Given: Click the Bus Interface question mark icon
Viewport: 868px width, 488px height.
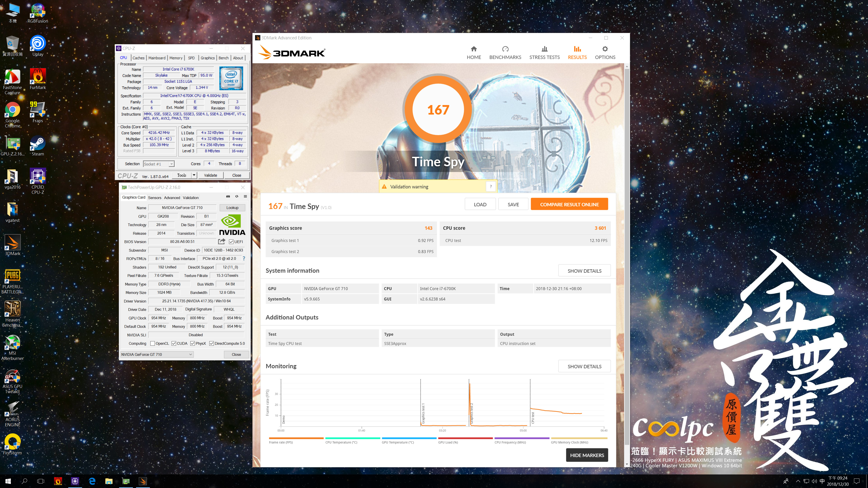Looking at the screenshot, I should point(244,259).
